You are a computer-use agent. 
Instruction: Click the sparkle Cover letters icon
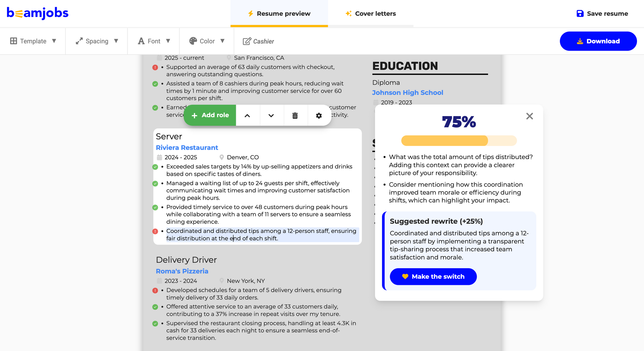pos(348,13)
